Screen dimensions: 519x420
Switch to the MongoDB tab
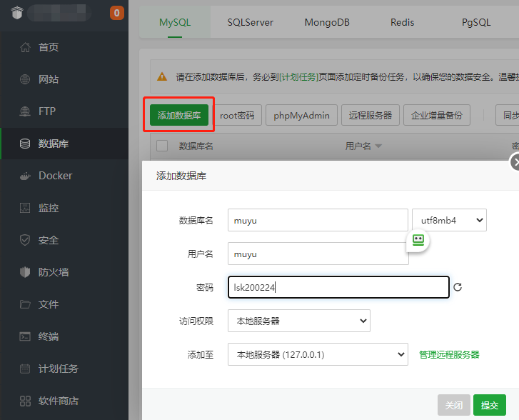pyautogui.click(x=327, y=22)
